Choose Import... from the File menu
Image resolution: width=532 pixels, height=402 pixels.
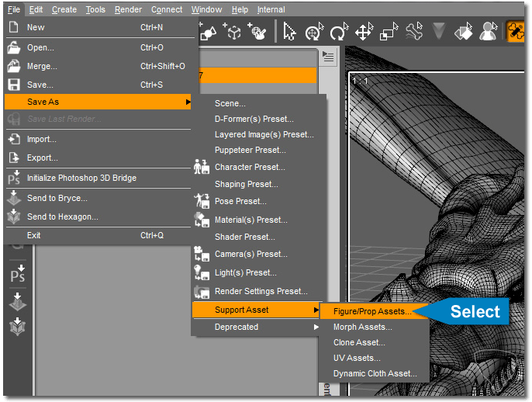[98, 139]
